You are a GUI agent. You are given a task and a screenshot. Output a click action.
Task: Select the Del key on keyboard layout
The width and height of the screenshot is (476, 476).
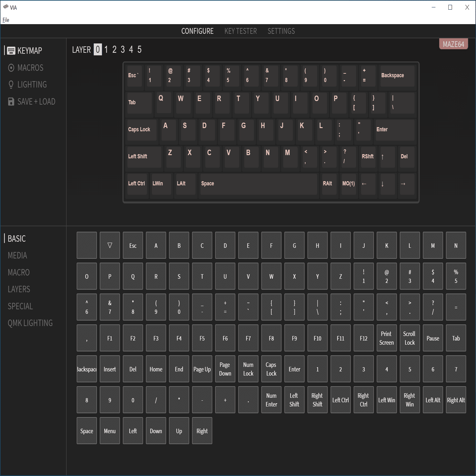point(406,157)
